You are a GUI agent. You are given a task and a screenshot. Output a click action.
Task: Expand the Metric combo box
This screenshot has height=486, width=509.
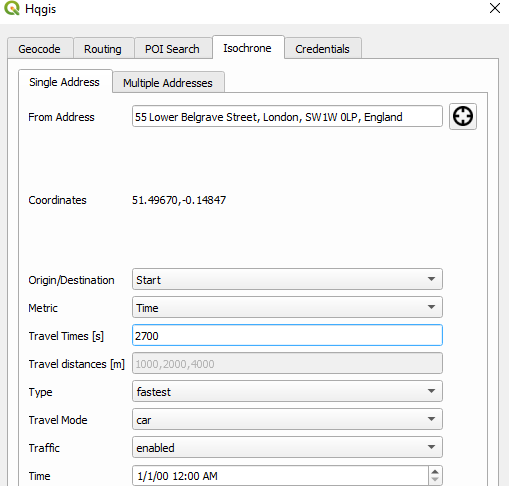[x=287, y=307]
